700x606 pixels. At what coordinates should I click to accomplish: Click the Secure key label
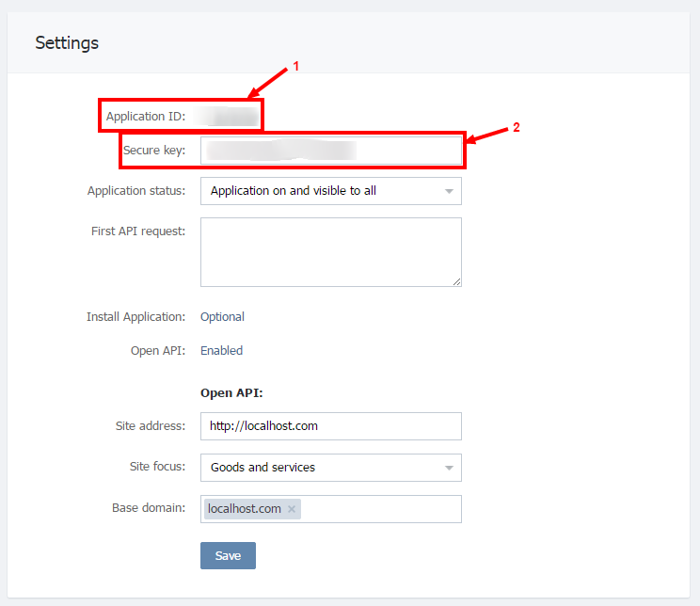point(154,150)
